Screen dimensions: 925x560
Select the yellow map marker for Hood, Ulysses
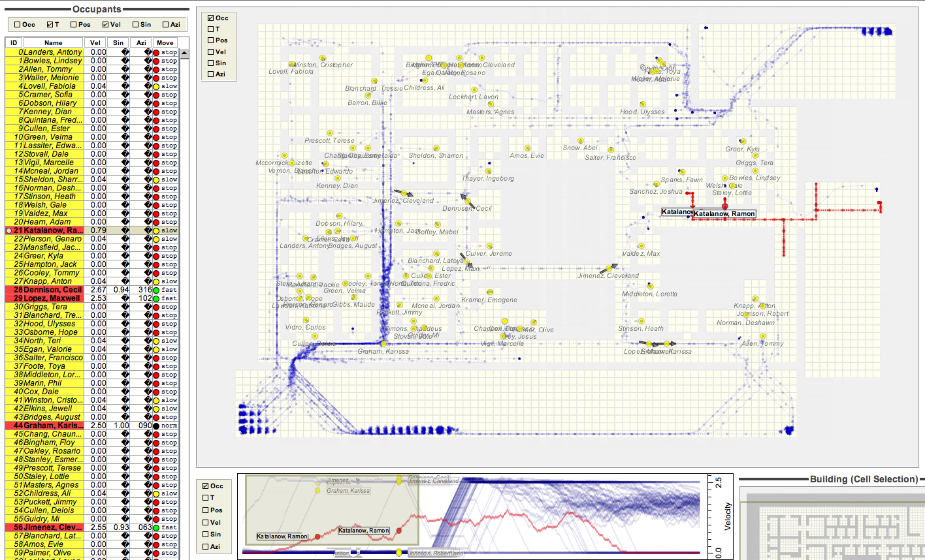(643, 104)
